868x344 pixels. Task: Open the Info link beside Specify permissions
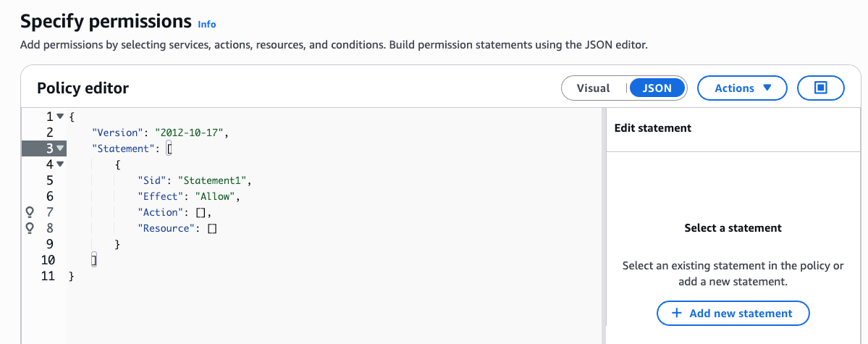[207, 24]
